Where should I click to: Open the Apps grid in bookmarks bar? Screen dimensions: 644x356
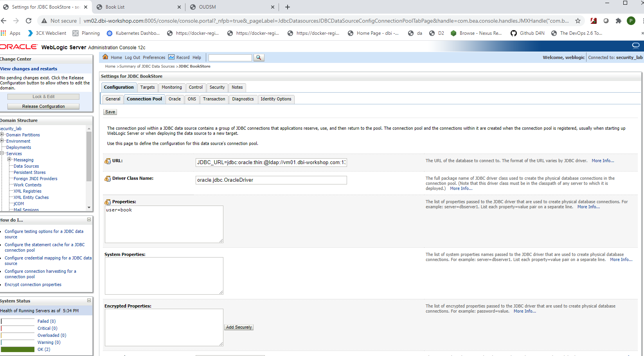coord(11,33)
